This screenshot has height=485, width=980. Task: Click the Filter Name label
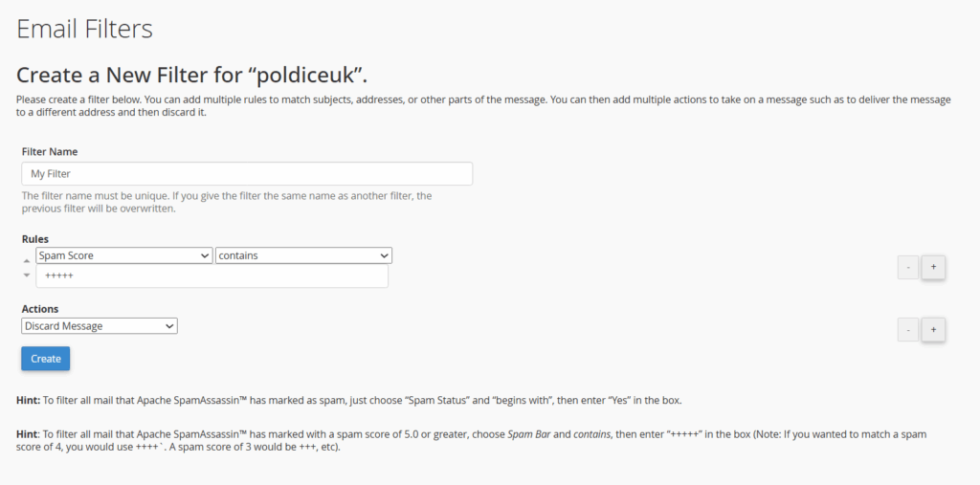tap(50, 152)
